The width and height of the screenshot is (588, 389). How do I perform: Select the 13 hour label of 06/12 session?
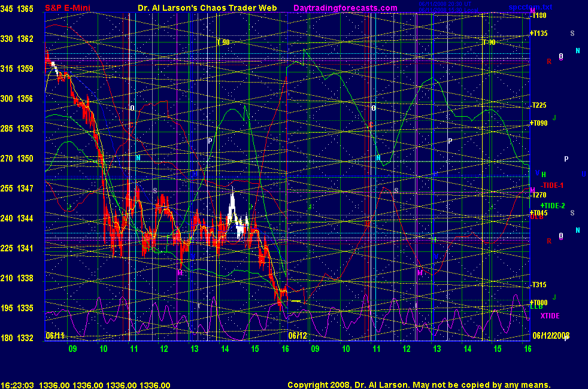[437, 349]
